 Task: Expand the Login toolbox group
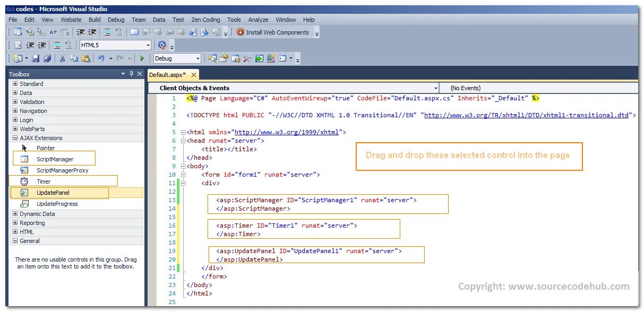[15, 120]
